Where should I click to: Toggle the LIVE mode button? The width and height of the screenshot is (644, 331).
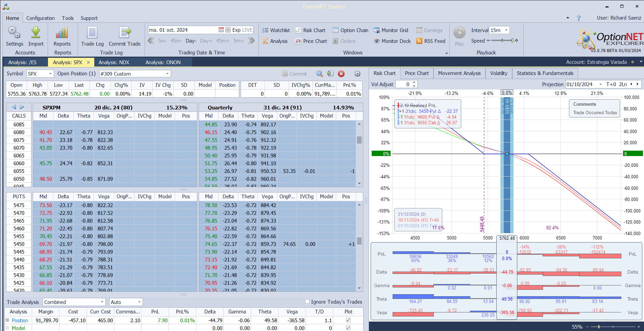tap(247, 30)
